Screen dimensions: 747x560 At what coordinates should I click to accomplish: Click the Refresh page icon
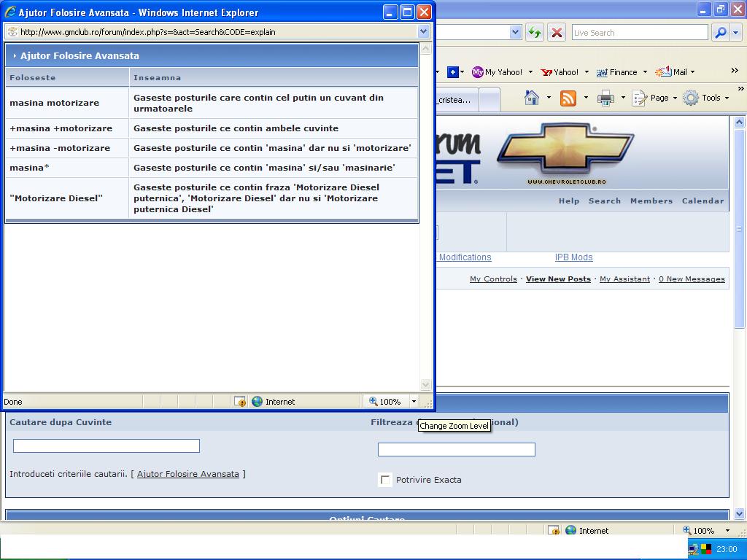pos(535,32)
